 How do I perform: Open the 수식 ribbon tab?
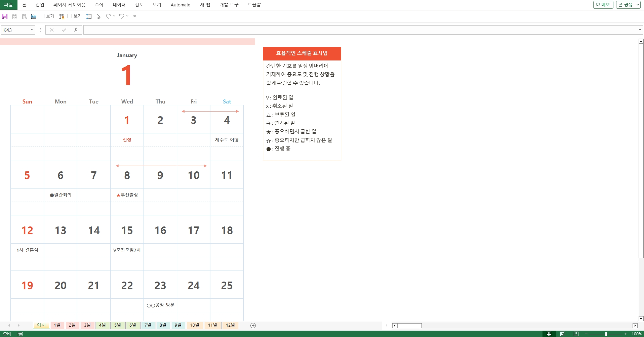tap(99, 5)
